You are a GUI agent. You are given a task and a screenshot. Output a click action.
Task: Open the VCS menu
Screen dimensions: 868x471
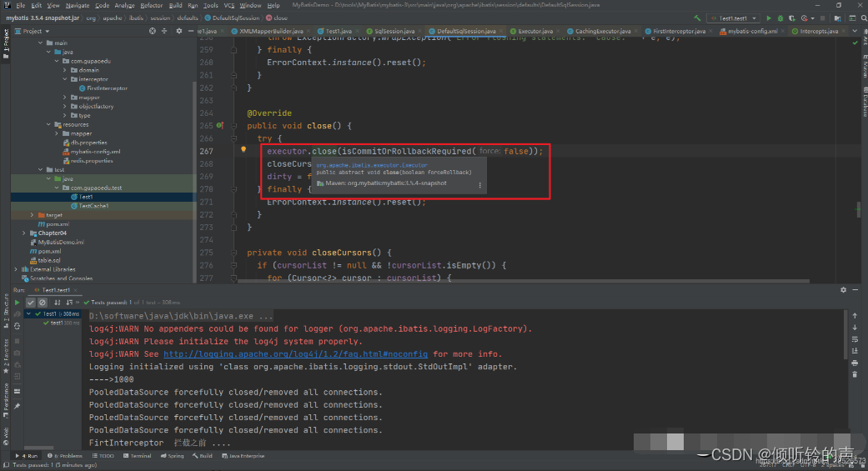229,5
